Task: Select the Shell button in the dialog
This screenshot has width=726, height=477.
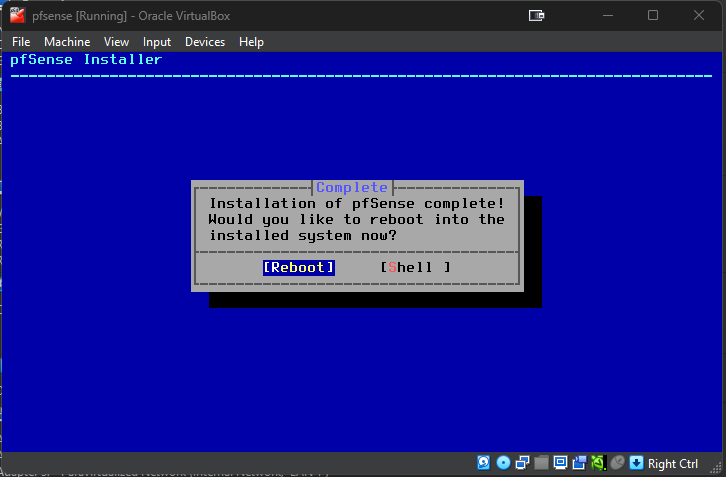Action: (x=415, y=267)
